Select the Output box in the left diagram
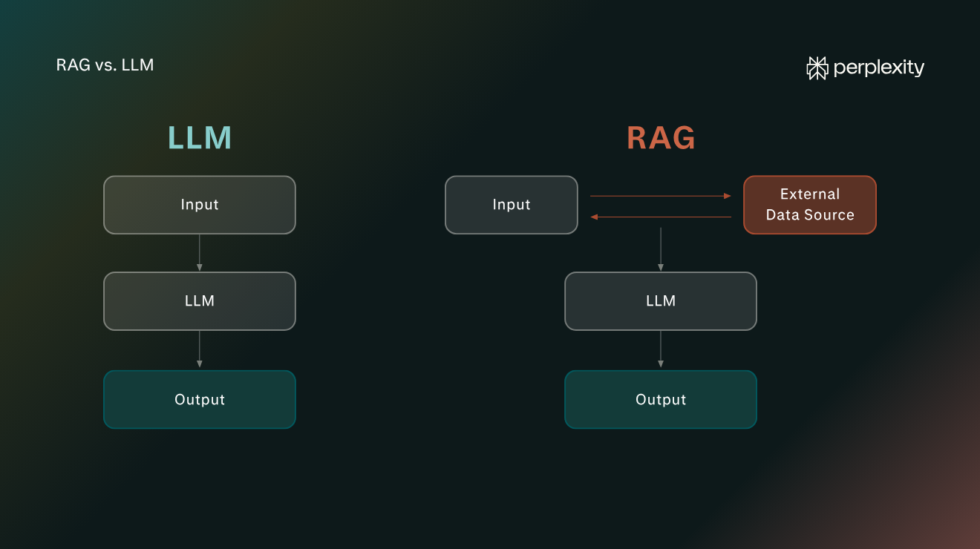 point(200,400)
